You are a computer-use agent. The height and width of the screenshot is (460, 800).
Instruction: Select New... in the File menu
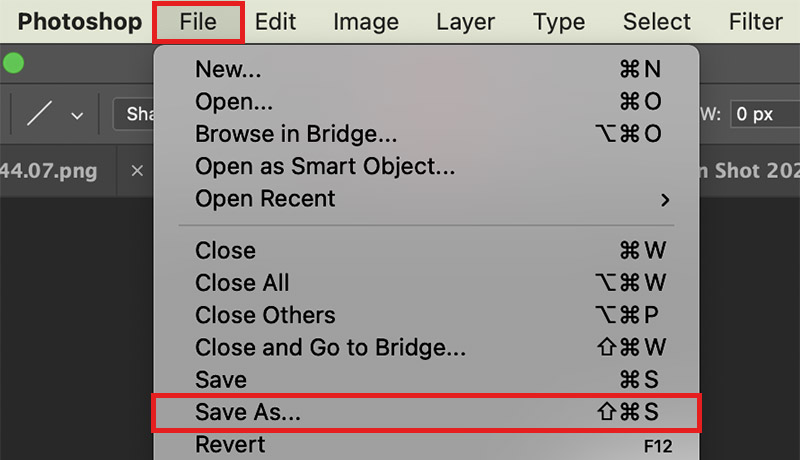(x=427, y=69)
